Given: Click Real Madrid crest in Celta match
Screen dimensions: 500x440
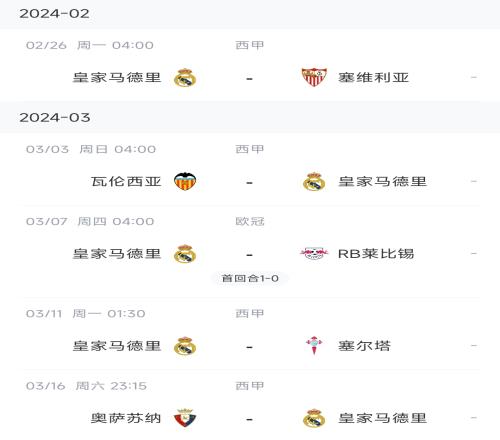Looking at the screenshot, I should [185, 346].
